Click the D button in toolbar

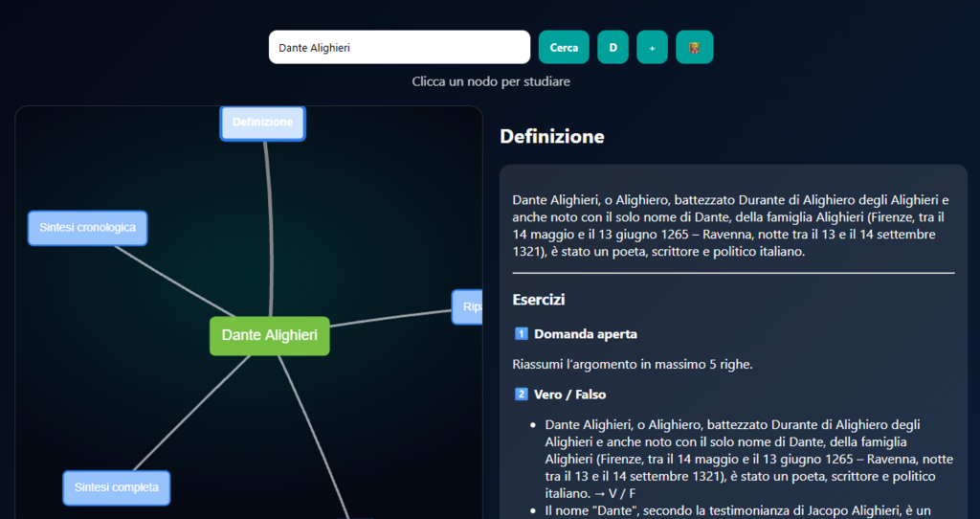click(612, 47)
